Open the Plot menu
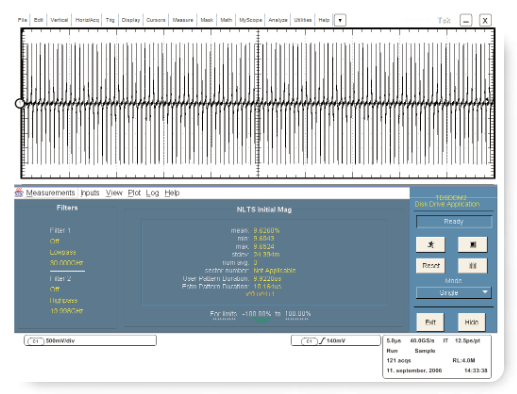517x394 pixels. (134, 193)
